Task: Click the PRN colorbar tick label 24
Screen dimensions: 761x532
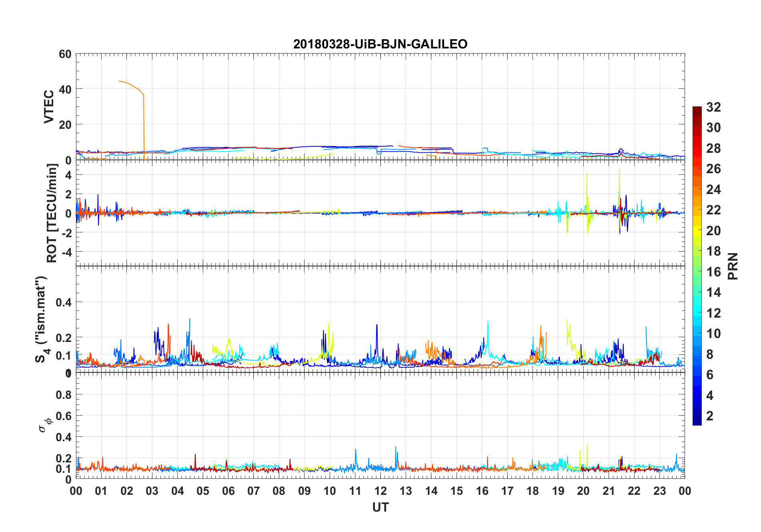Action: click(x=713, y=190)
